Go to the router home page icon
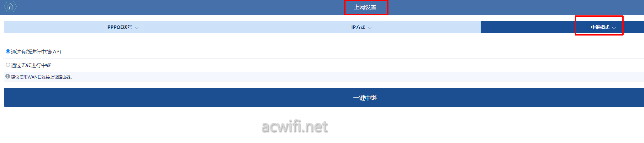644x143 pixels. coord(10,6)
